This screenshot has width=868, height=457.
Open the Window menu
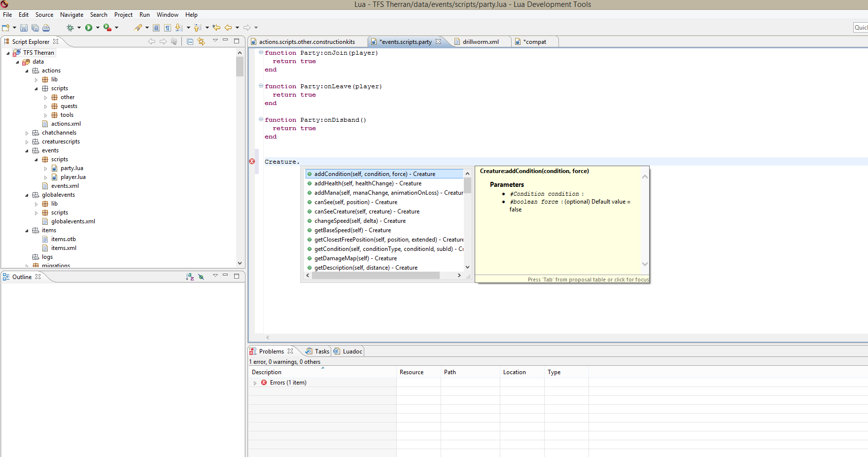168,15
